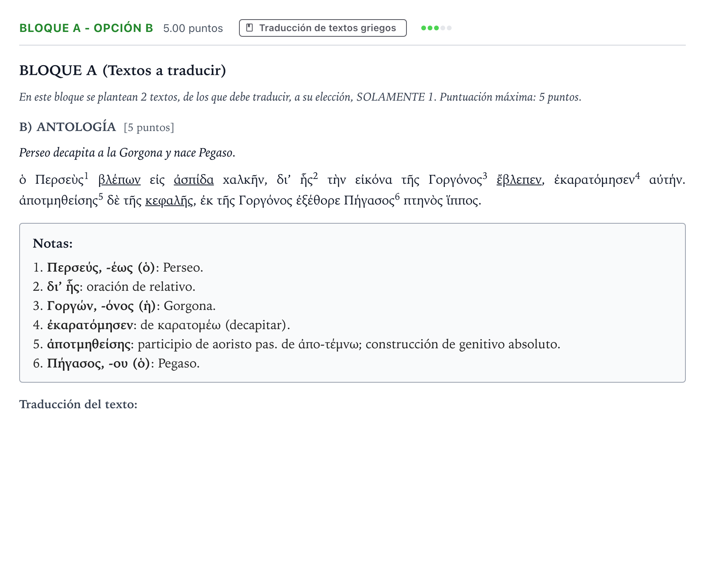Click the word Πήγασος in the Greek passage

coord(369,201)
